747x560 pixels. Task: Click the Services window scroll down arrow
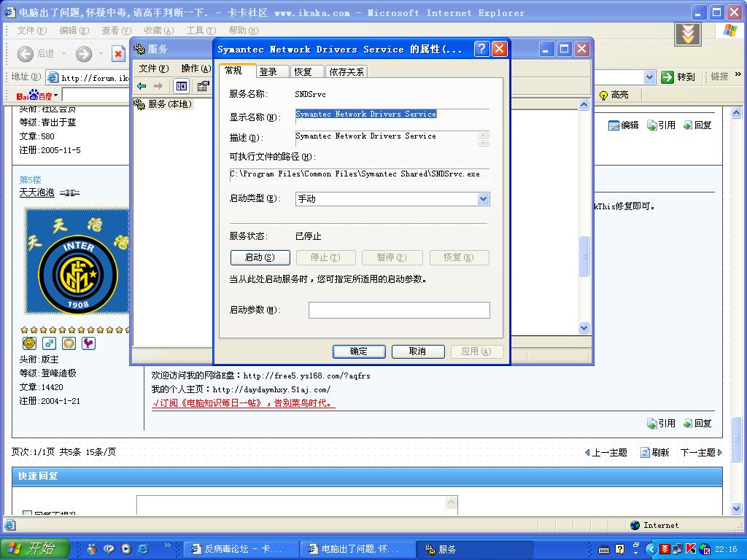pos(584,327)
